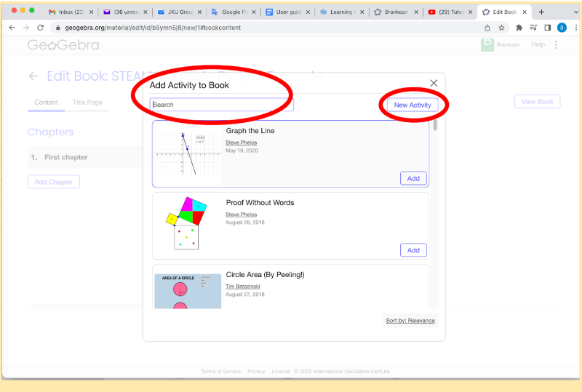The height and width of the screenshot is (392, 582).
Task: Bookmark page with the star icon
Action: [x=501, y=28]
